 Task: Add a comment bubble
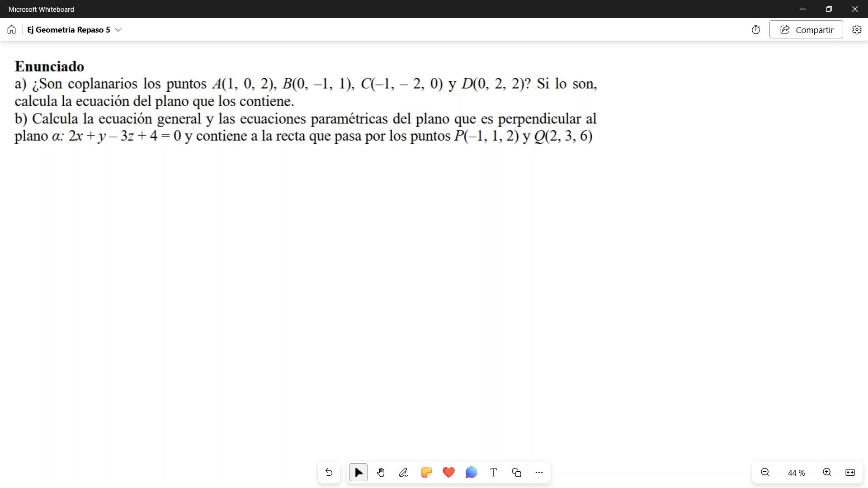[x=471, y=473]
